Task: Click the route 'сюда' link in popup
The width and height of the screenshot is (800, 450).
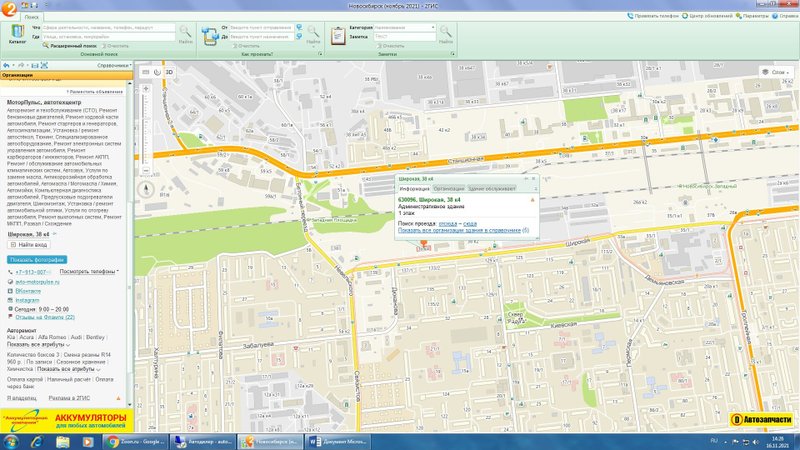Action: (470, 224)
